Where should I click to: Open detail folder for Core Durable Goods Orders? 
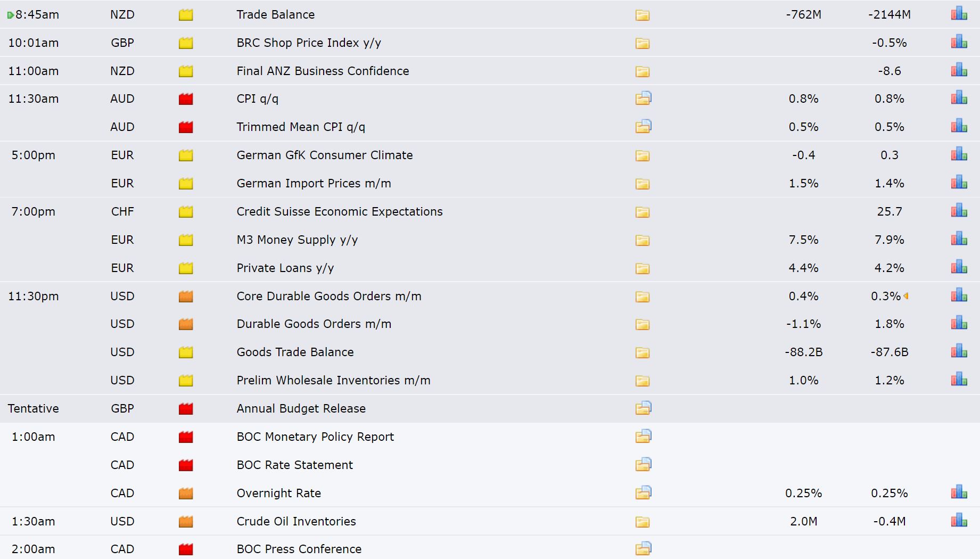click(x=643, y=297)
